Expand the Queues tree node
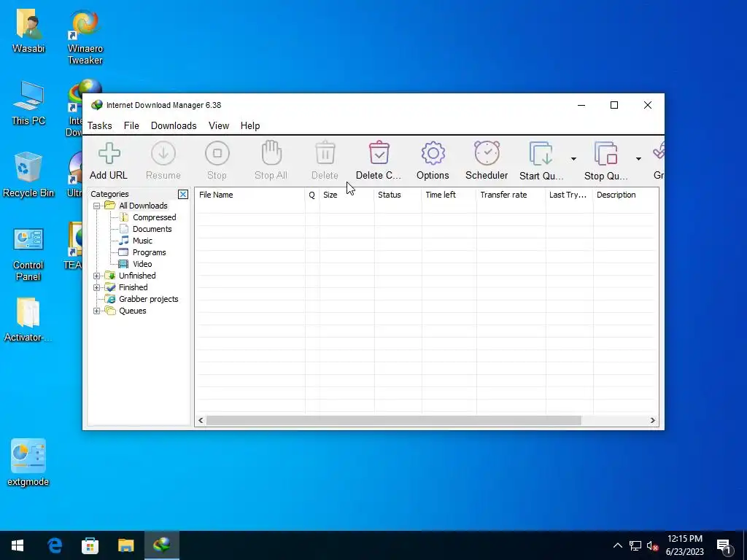Viewport: 747px width, 560px height. point(97,311)
